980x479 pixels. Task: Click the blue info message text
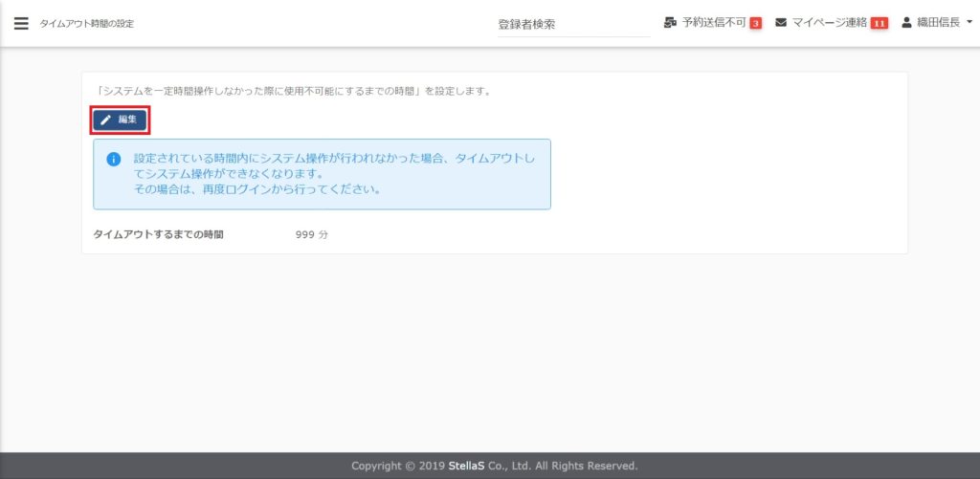point(335,173)
